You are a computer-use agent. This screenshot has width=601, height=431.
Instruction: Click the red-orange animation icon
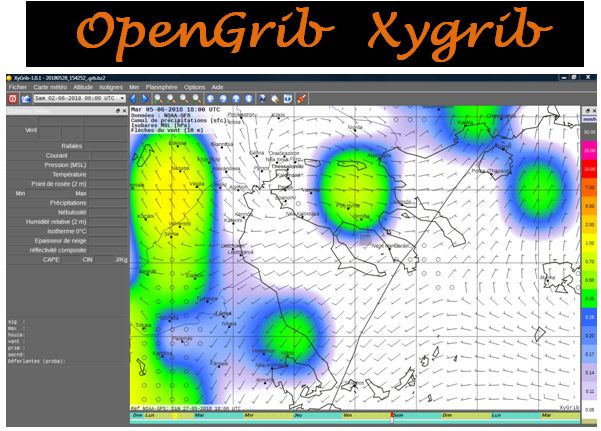(302, 99)
